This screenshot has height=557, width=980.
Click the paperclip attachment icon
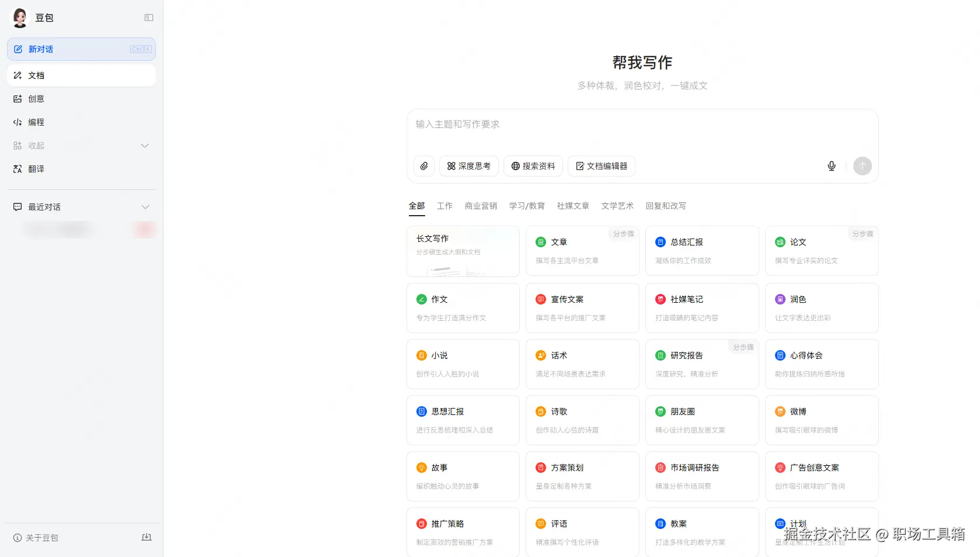pyautogui.click(x=424, y=166)
